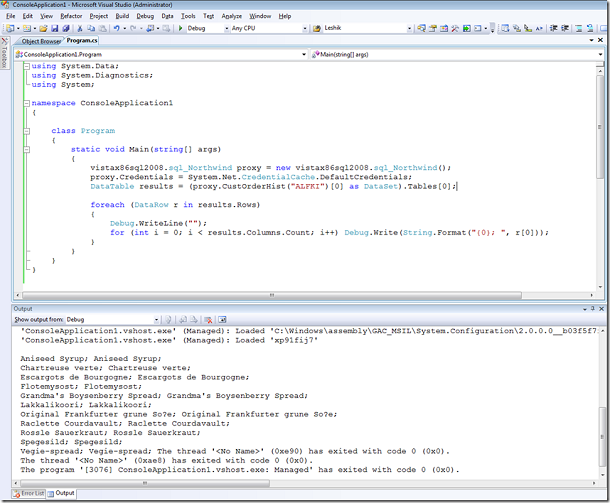This screenshot has height=503, width=610.
Task: Click the Display Object Member List icon
Action: pyautogui.click(x=505, y=28)
